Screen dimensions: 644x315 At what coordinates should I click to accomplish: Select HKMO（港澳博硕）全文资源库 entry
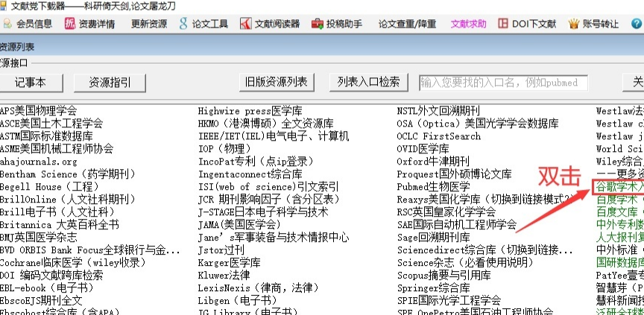tap(266, 124)
